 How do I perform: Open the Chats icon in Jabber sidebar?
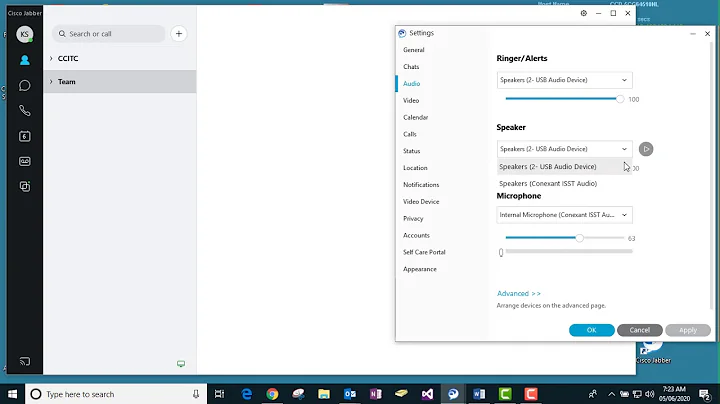click(25, 85)
